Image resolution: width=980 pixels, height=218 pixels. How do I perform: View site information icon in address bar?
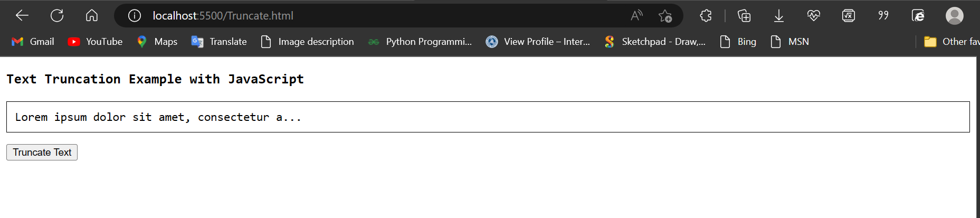tap(135, 16)
